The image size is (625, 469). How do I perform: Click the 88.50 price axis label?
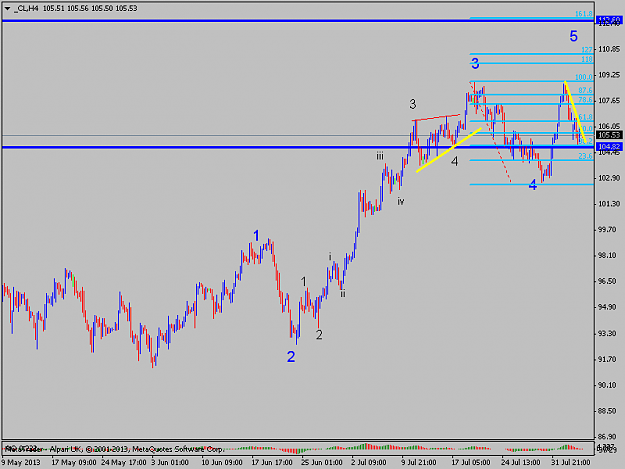pyautogui.click(x=609, y=411)
